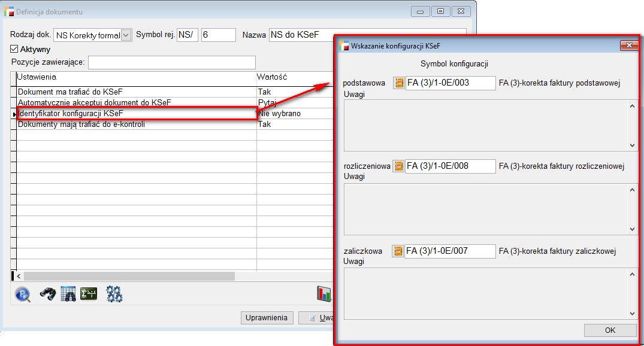
Task: Select the Identyfikator konfiguracji KSeF row
Action: 137,113
